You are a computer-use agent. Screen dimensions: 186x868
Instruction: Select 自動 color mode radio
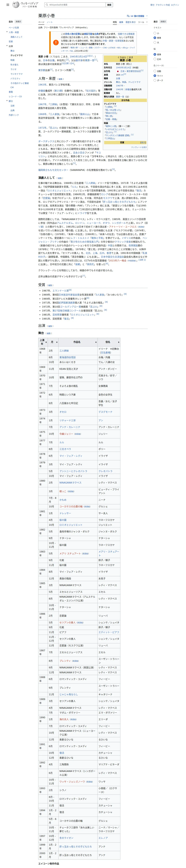coord(155,71)
